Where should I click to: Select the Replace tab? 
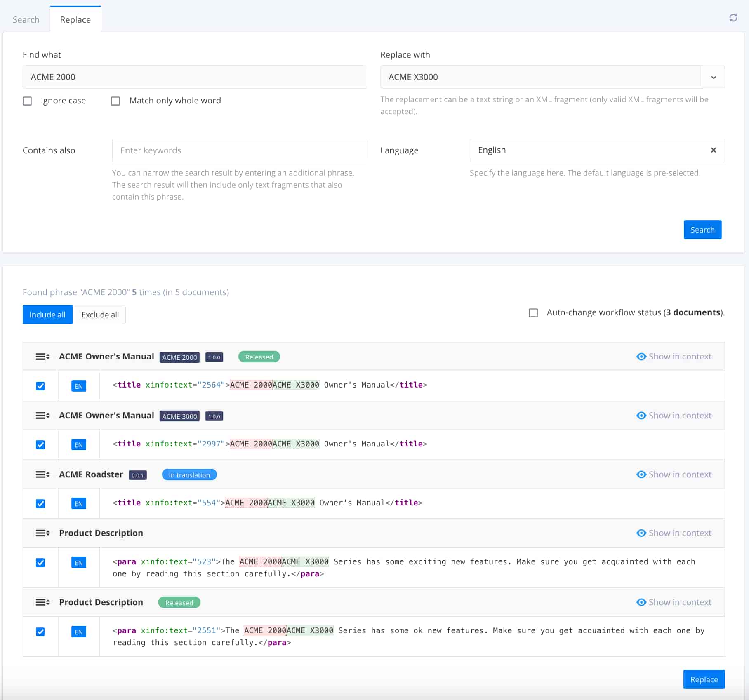point(75,20)
